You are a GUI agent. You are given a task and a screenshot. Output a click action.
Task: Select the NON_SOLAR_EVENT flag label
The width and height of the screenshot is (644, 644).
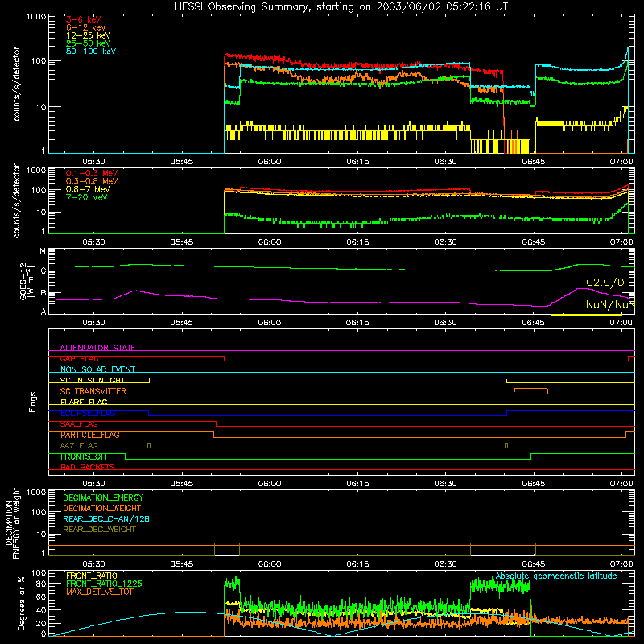pos(97,369)
